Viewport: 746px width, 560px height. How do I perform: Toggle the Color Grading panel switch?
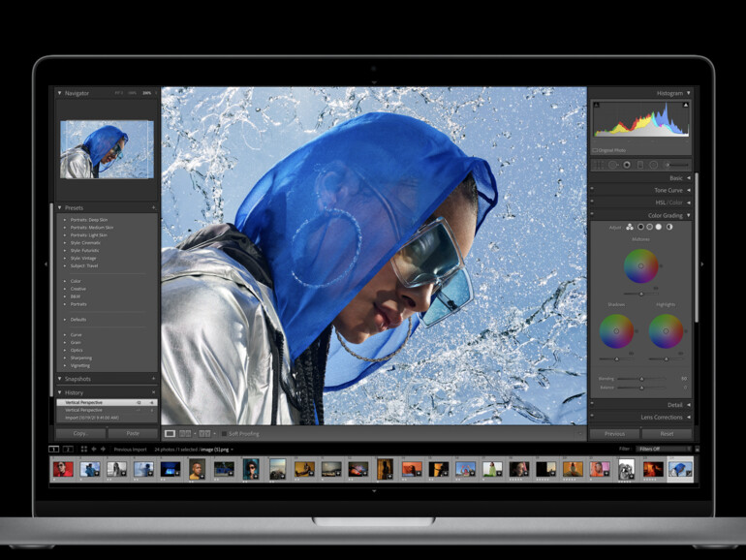point(592,213)
